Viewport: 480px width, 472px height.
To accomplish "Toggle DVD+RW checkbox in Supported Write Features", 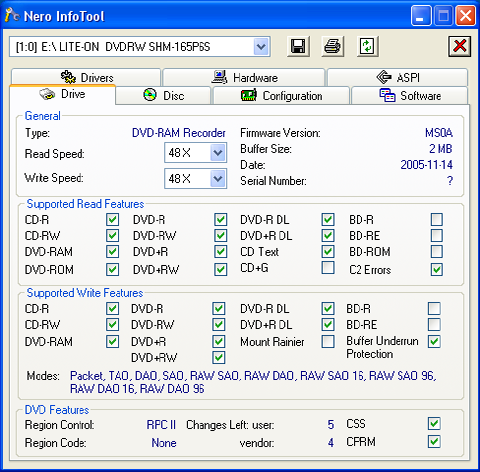I will [219, 357].
